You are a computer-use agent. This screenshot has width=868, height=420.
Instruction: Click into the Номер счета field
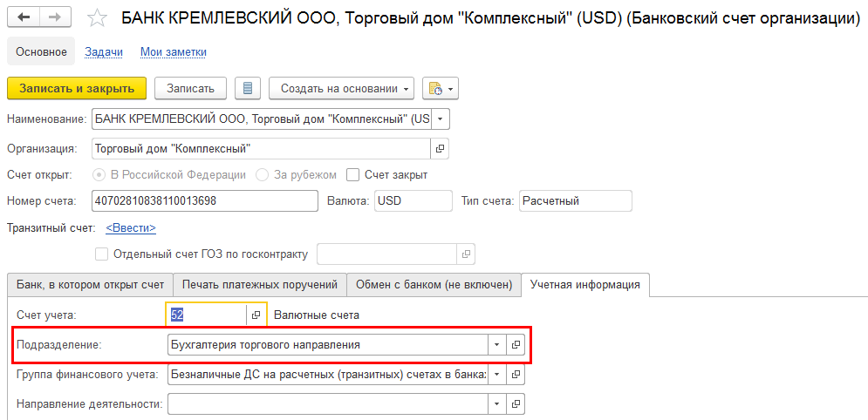coord(204,200)
